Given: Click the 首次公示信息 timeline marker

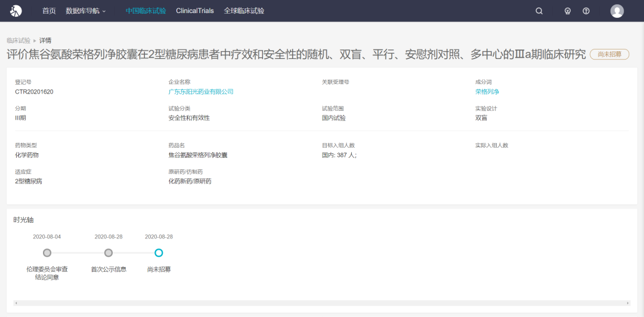Looking at the screenshot, I should 109,253.
